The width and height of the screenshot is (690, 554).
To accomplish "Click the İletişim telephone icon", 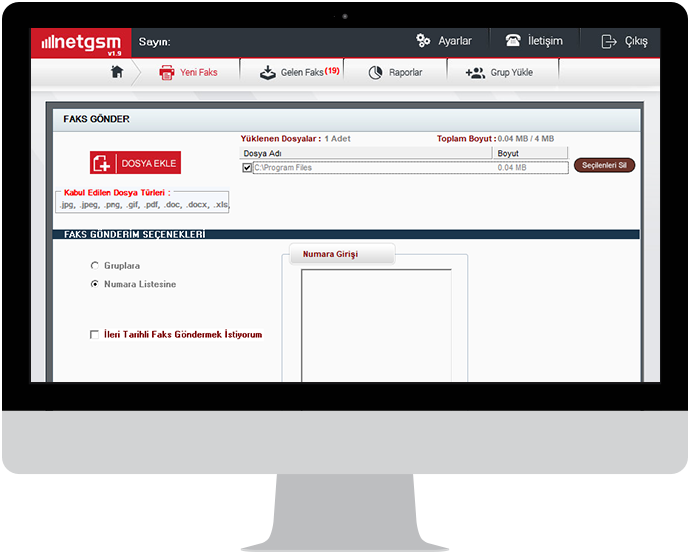I will (513, 41).
